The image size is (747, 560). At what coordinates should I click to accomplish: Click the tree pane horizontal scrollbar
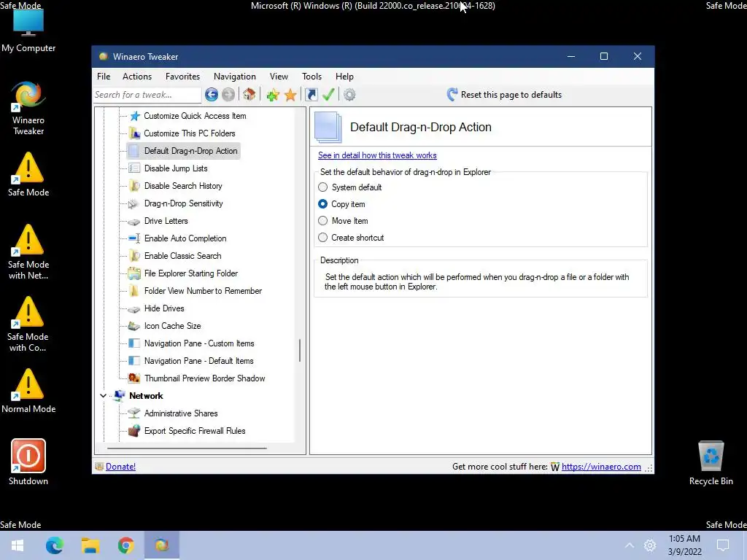pyautogui.click(x=187, y=448)
